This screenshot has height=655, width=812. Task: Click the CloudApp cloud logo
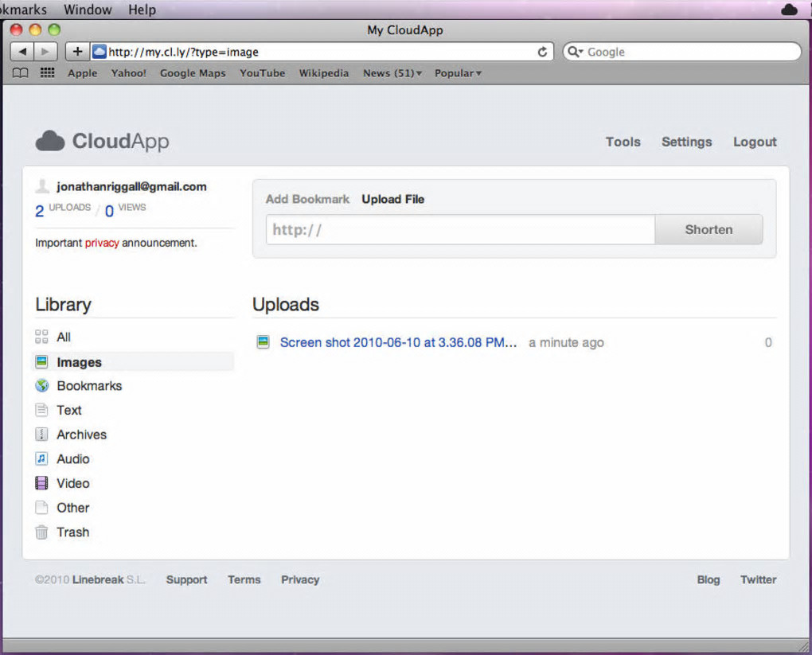pyautogui.click(x=49, y=141)
